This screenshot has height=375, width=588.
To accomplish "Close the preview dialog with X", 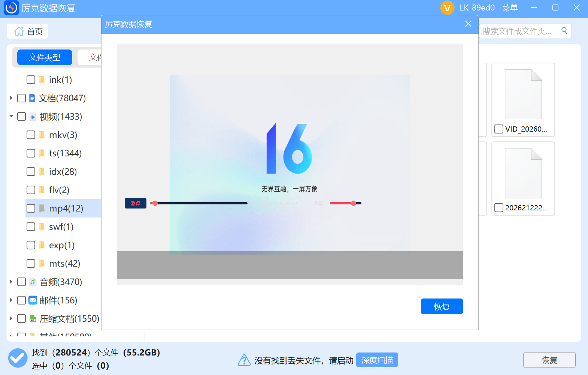I will 468,24.
